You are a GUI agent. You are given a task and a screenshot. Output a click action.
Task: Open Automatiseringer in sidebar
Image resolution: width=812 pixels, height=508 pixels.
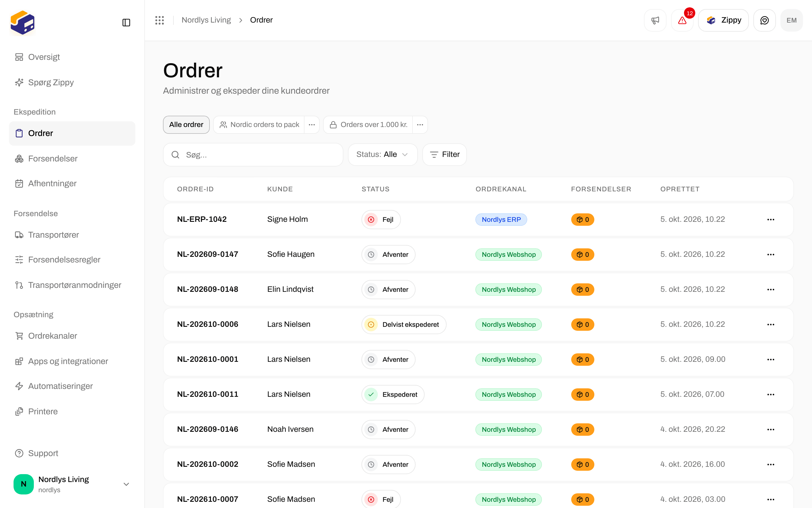[72, 386]
